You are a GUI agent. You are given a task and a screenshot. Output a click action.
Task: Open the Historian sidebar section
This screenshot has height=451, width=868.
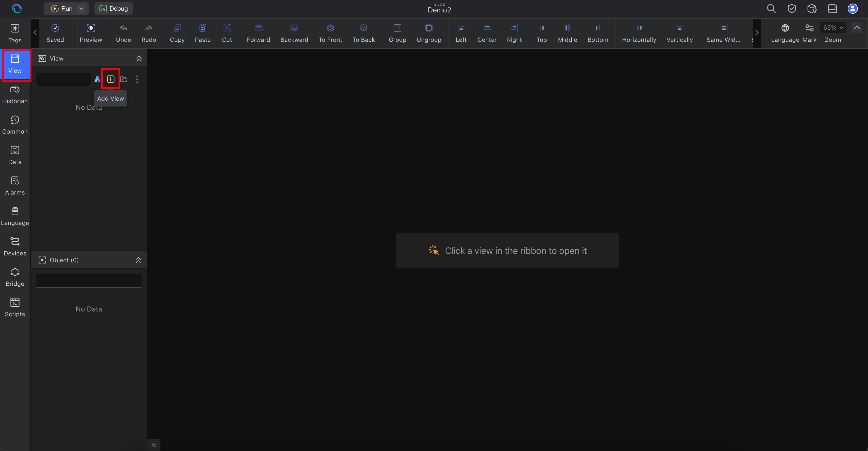coord(15,95)
